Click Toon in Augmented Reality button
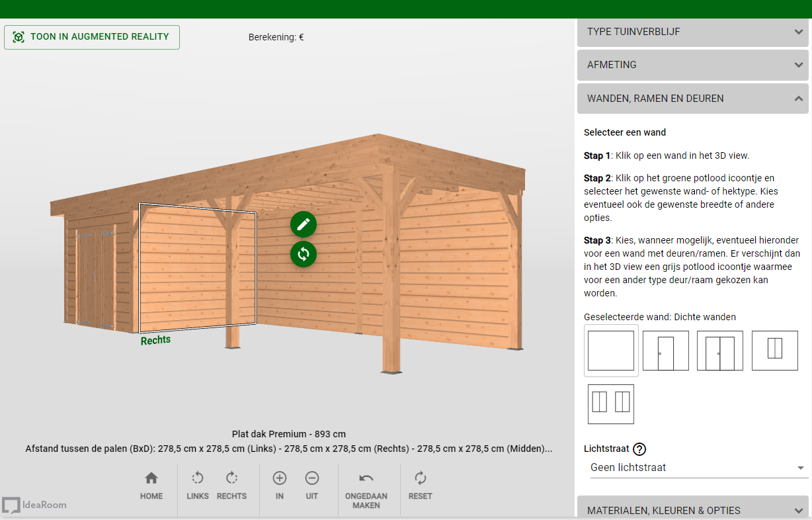The width and height of the screenshot is (812, 520). click(92, 37)
